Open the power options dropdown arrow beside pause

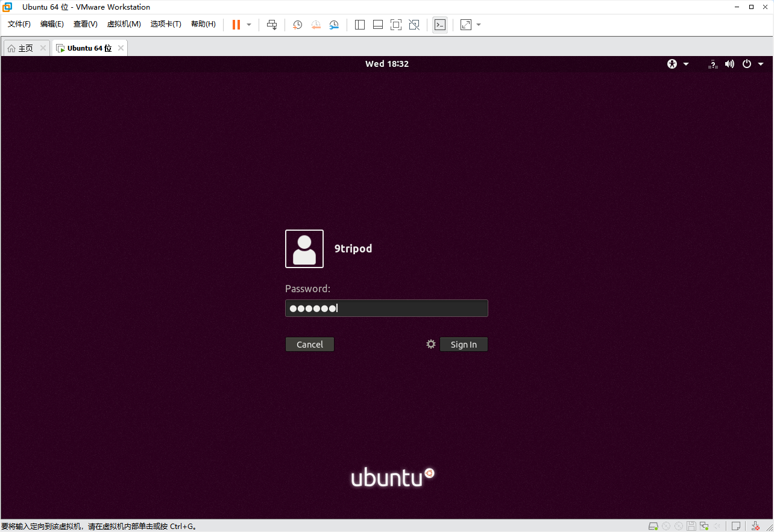tap(249, 25)
